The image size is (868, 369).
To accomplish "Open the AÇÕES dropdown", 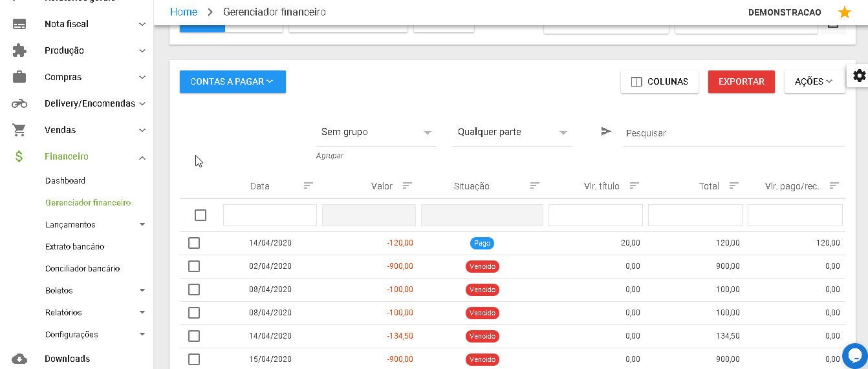I will [814, 82].
